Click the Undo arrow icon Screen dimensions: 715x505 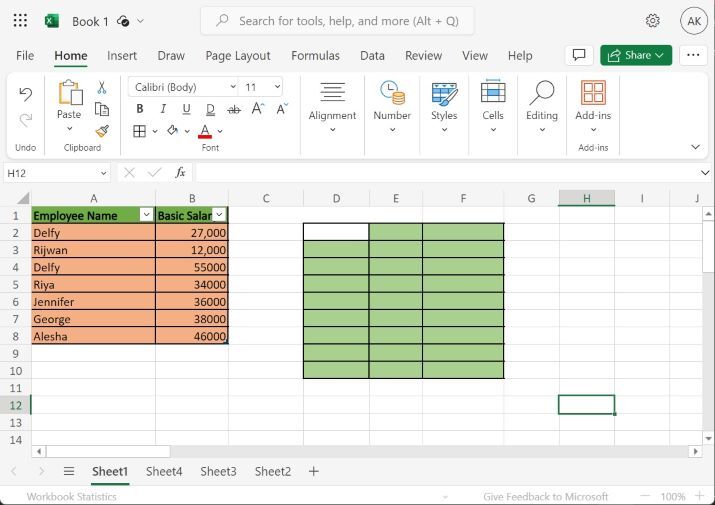pyautogui.click(x=26, y=94)
